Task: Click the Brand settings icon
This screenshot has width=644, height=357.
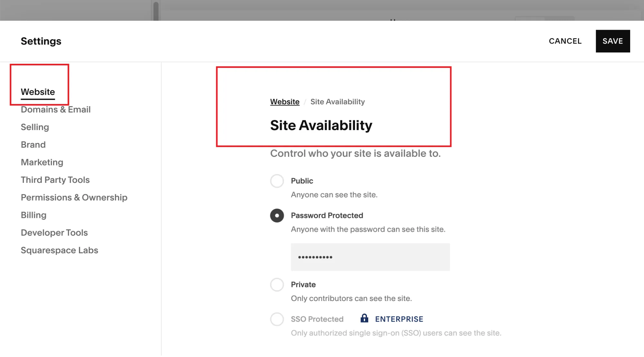Action: pyautogui.click(x=33, y=144)
